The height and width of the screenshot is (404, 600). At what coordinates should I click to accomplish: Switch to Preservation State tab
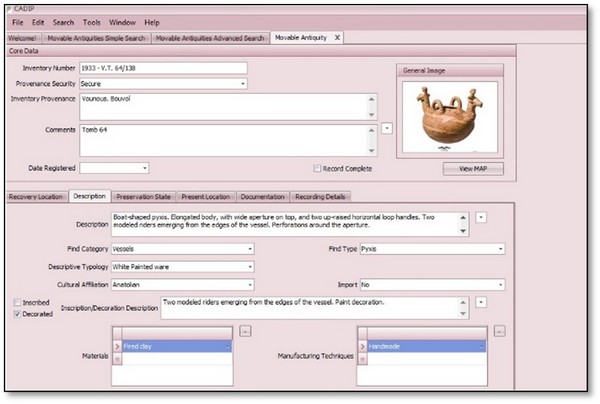coord(143,197)
